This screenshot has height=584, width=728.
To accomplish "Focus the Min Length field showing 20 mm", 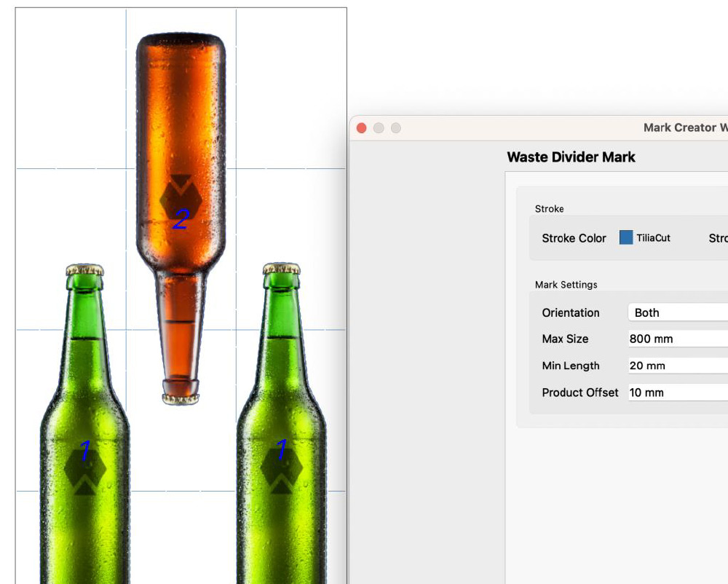I will coord(677,366).
